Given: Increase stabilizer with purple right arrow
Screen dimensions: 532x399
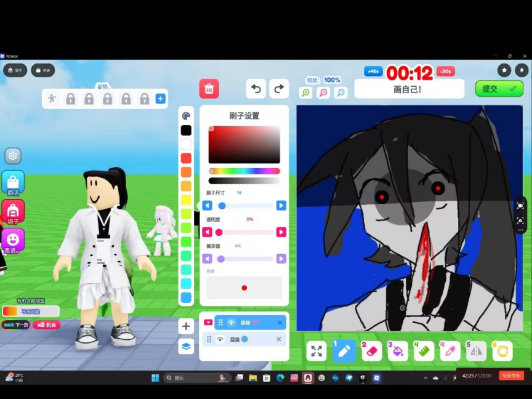Looking at the screenshot, I should click(x=281, y=259).
